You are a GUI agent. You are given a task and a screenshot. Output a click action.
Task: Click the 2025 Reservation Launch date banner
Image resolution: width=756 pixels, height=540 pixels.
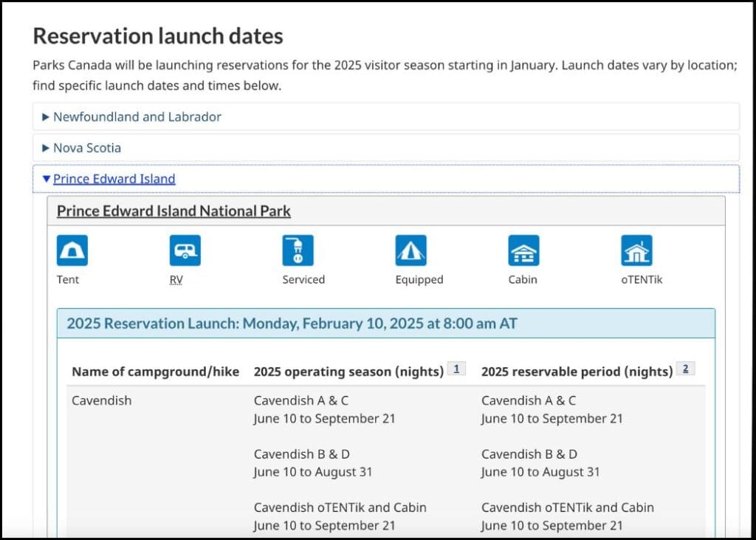coord(385,324)
